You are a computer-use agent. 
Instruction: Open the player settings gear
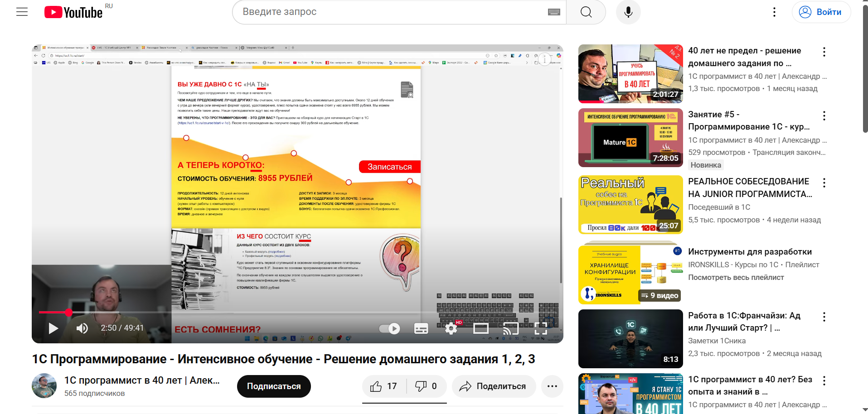[x=451, y=328]
